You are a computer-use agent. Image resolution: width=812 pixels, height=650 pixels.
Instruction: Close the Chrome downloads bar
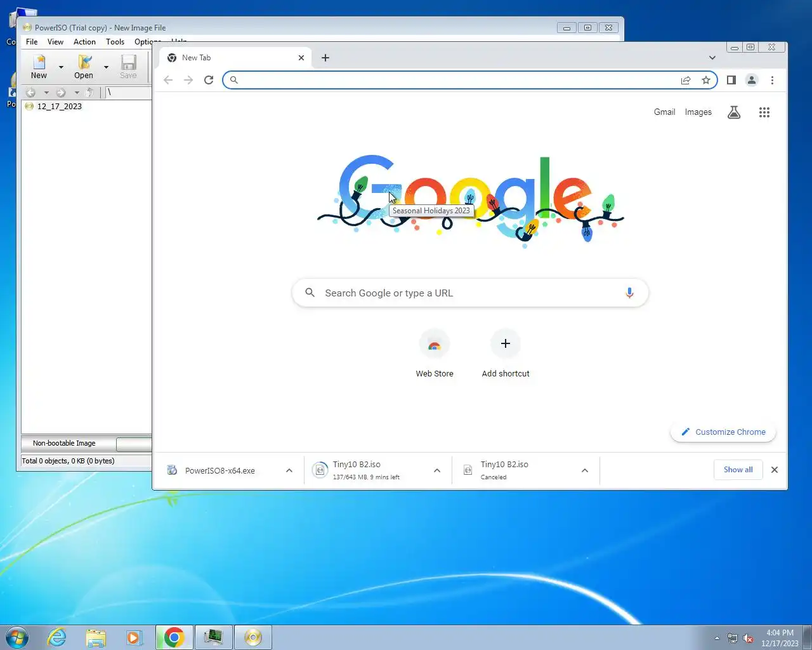click(775, 470)
